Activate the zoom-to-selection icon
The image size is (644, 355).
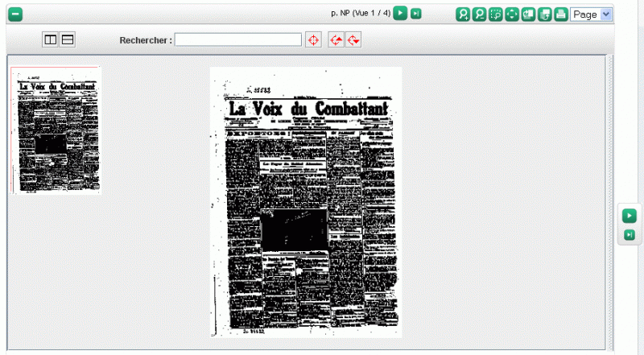point(496,14)
